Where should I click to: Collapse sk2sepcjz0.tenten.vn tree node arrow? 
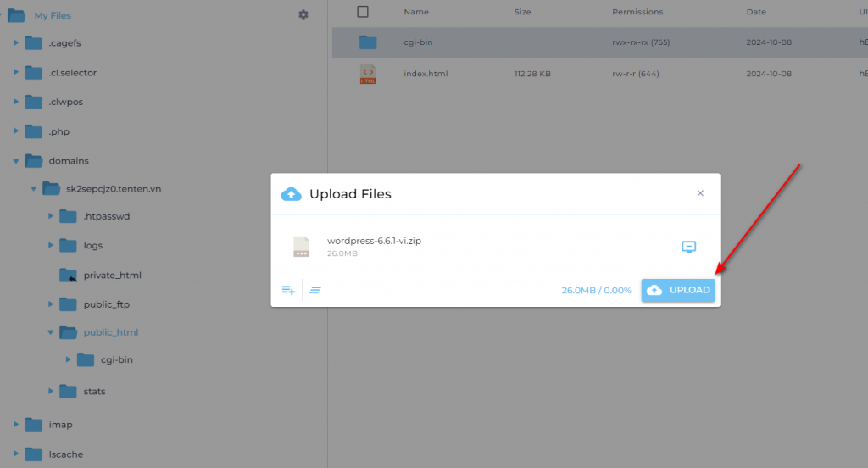pyautogui.click(x=33, y=189)
